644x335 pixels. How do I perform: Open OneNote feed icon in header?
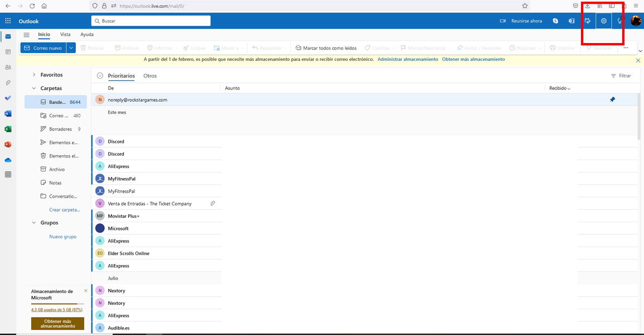pyautogui.click(x=572, y=21)
